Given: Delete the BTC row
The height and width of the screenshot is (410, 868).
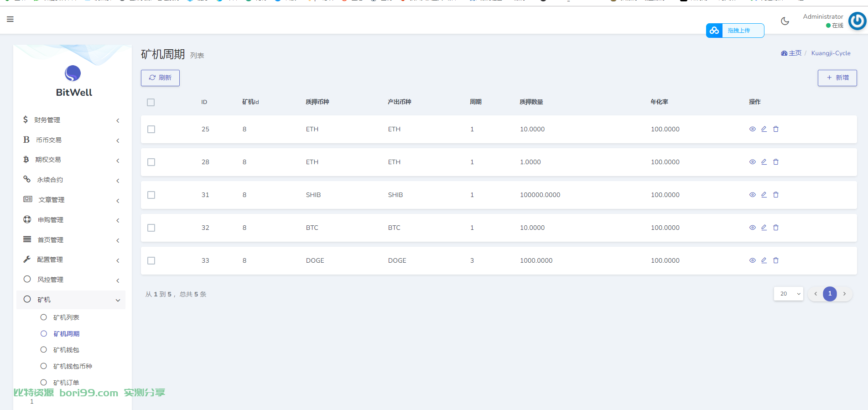Looking at the screenshot, I should (776, 228).
